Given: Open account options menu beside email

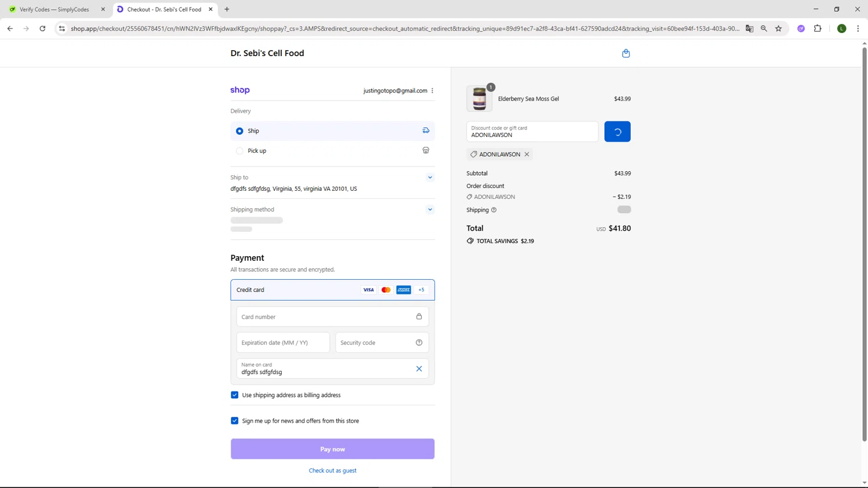Looking at the screenshot, I should pos(432,91).
